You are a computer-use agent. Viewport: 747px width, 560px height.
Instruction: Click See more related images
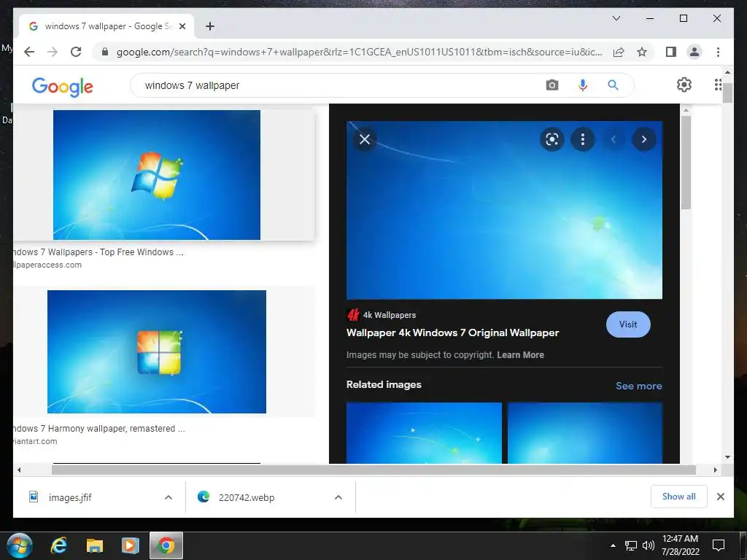pyautogui.click(x=638, y=386)
